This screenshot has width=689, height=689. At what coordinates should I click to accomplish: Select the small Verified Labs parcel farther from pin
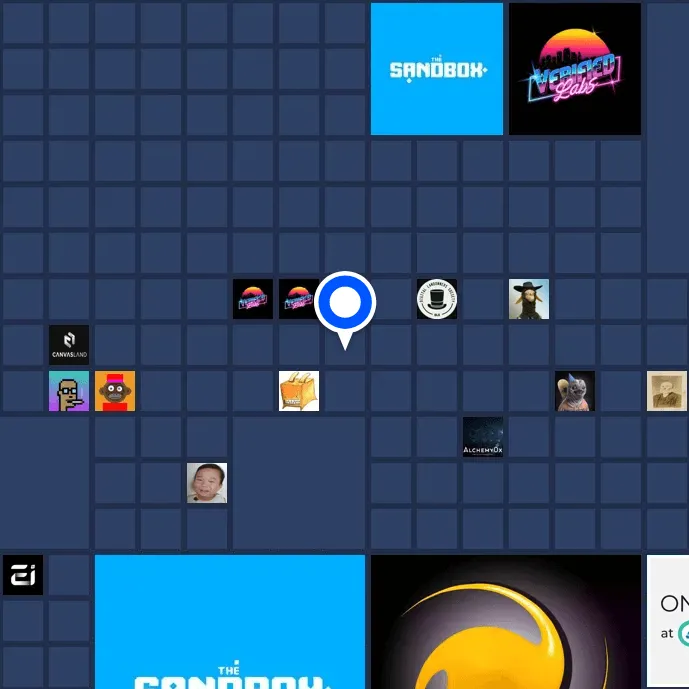[x=253, y=299]
